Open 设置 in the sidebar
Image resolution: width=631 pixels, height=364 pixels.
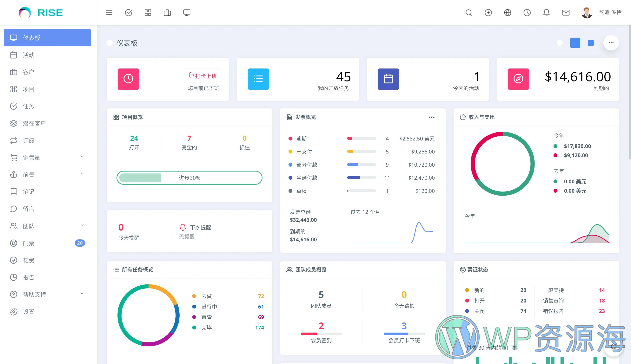click(47, 311)
